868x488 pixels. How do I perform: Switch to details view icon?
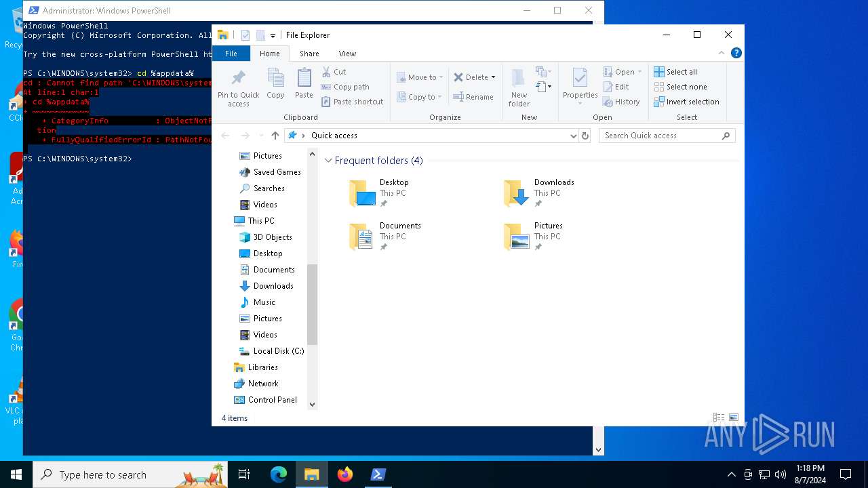click(719, 418)
